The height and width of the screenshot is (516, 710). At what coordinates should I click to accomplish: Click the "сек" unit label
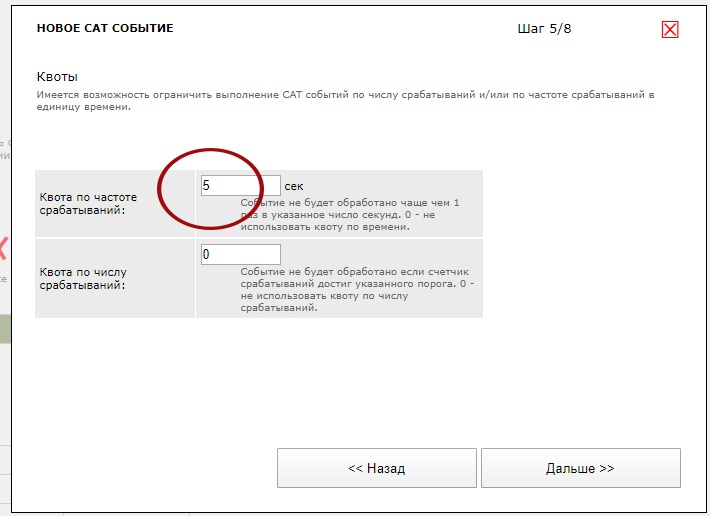pyautogui.click(x=294, y=186)
